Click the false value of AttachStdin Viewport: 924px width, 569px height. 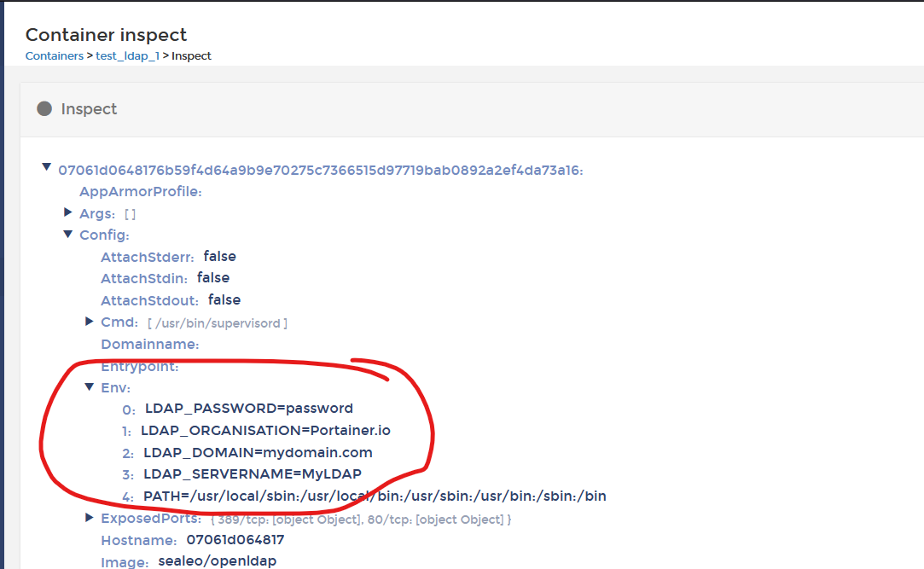pyautogui.click(x=213, y=277)
